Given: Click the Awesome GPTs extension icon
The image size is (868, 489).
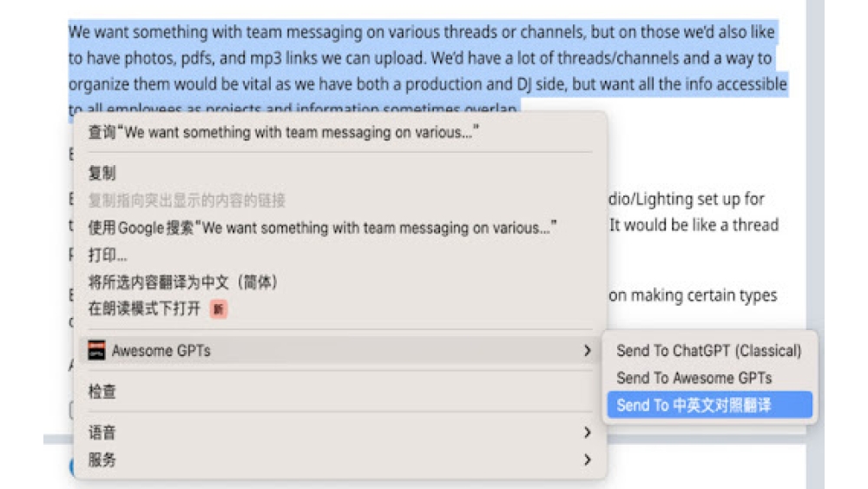Looking at the screenshot, I should coord(96,350).
